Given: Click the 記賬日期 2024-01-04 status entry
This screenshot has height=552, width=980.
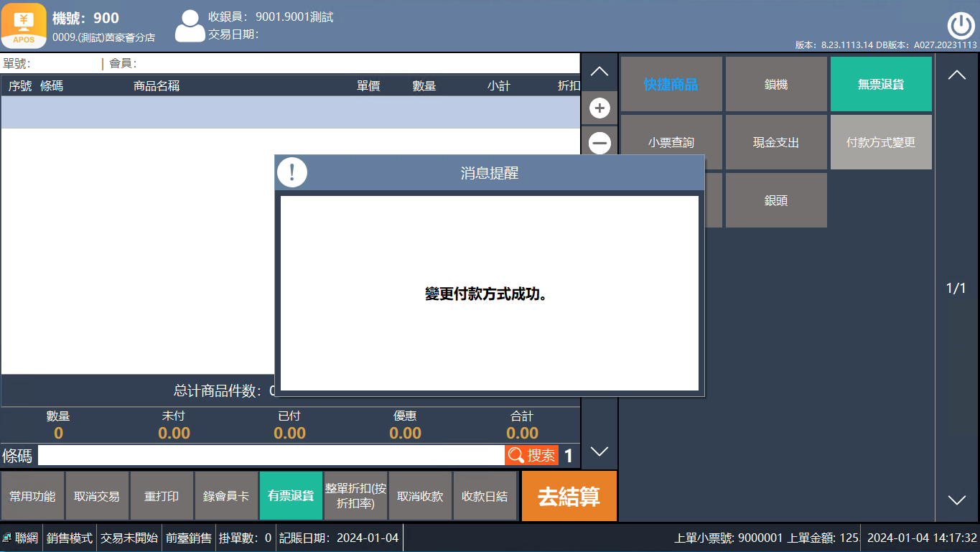Looking at the screenshot, I should tap(339, 538).
